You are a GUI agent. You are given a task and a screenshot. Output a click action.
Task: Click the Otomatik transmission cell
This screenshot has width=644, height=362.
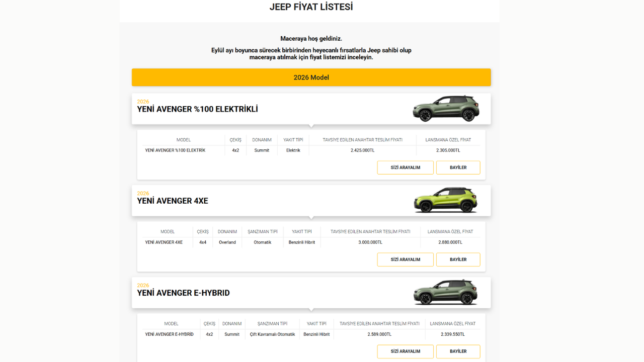[x=263, y=242]
